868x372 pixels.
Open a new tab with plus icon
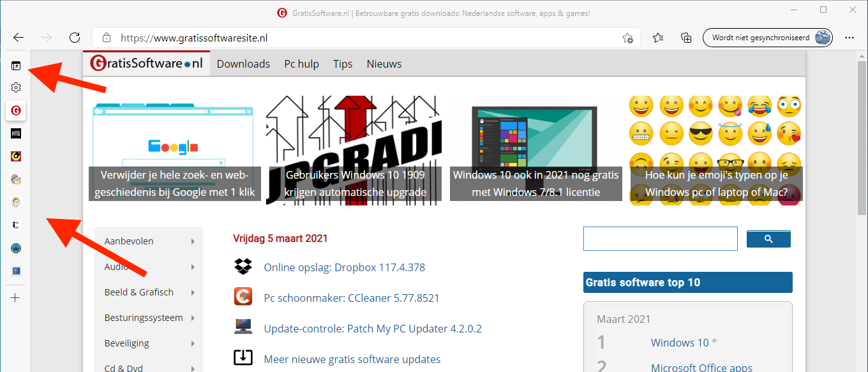coord(16,297)
